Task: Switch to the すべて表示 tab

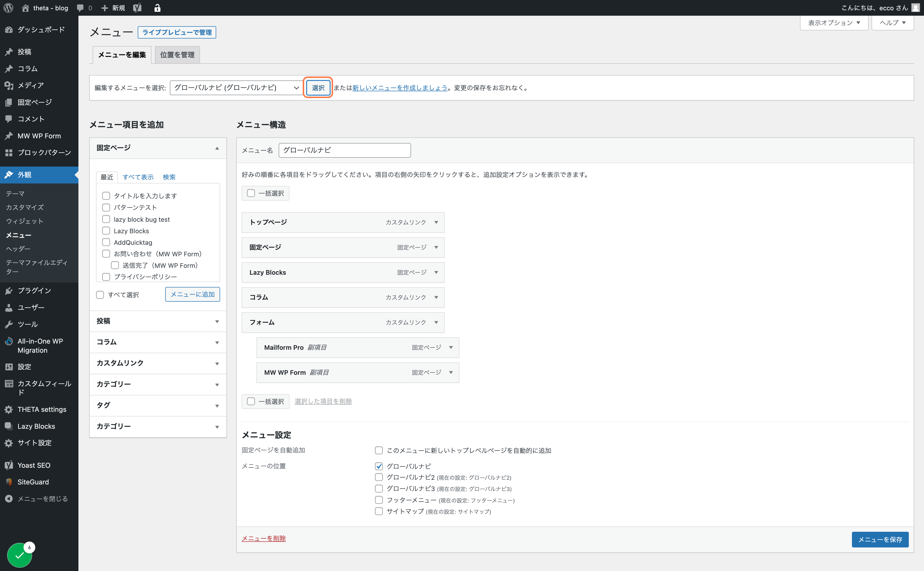Action: pos(138,177)
